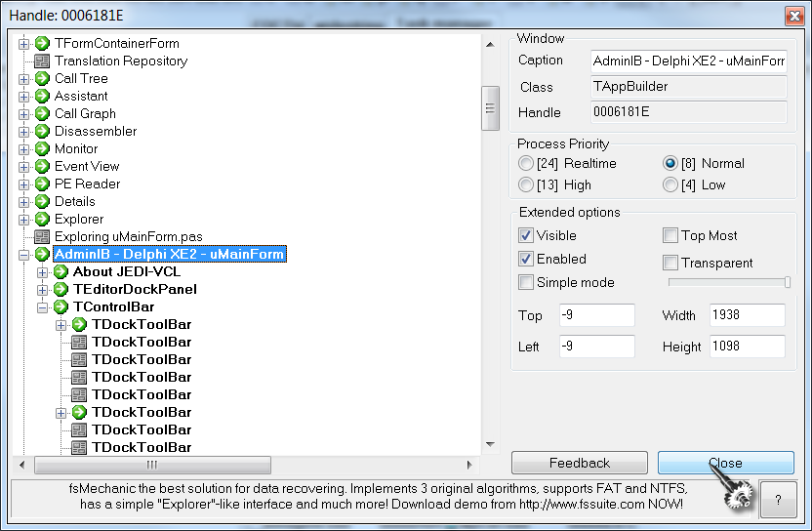Click the green arrow icon next to Disassembler

[42, 132]
